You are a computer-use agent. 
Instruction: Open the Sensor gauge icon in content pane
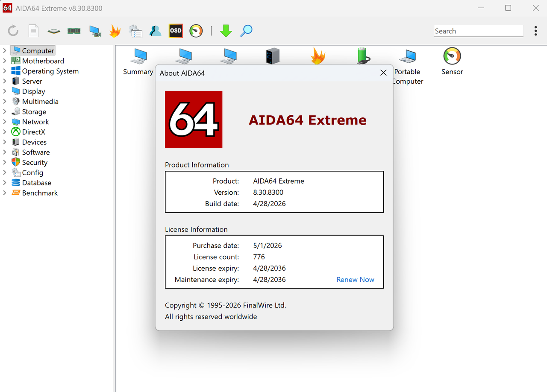point(452,56)
